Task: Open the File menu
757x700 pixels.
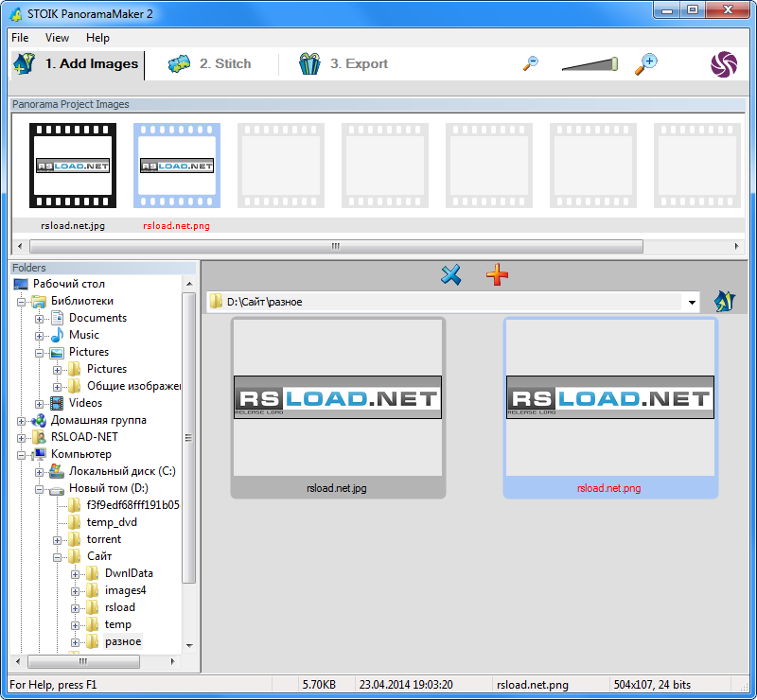Action: [20, 38]
